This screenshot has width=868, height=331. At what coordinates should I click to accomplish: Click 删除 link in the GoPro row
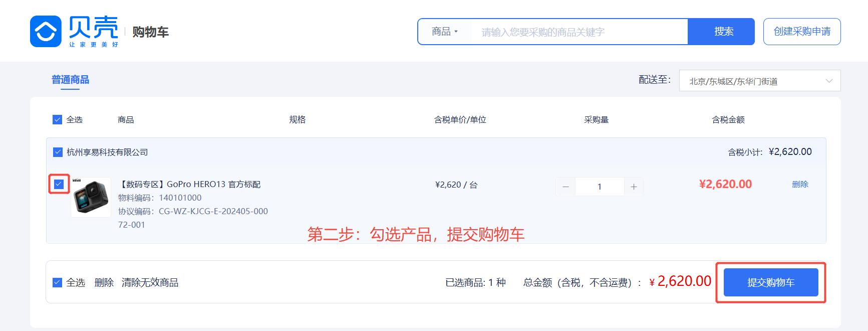click(800, 184)
